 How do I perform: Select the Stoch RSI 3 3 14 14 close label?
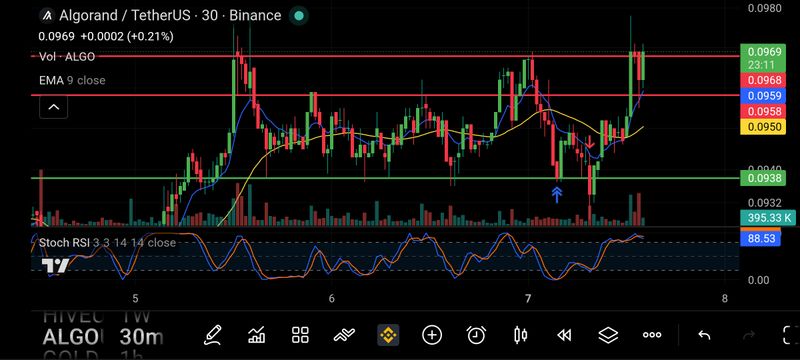[107, 243]
